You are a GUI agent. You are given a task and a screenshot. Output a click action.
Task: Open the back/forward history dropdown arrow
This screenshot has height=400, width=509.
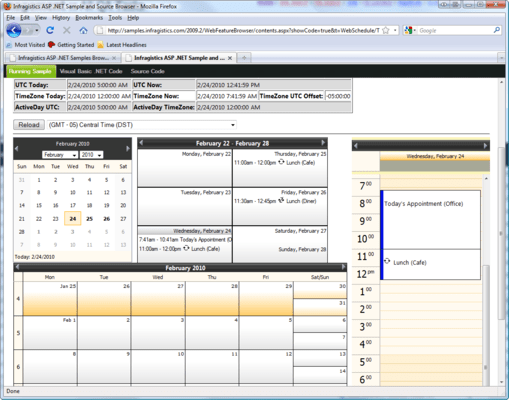pos(37,31)
